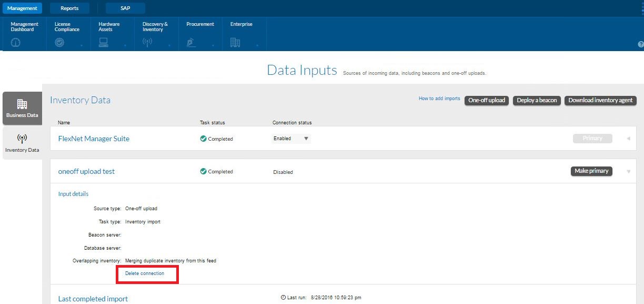Open the FlexNet Manager Suite connection
The height and width of the screenshot is (304, 644).
(x=94, y=139)
